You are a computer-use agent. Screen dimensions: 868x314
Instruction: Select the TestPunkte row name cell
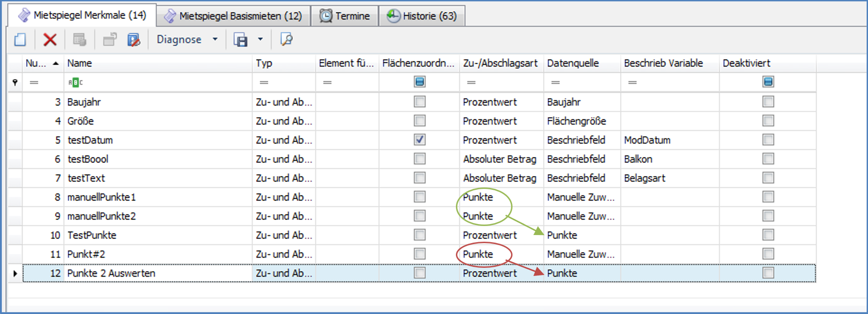(x=92, y=235)
